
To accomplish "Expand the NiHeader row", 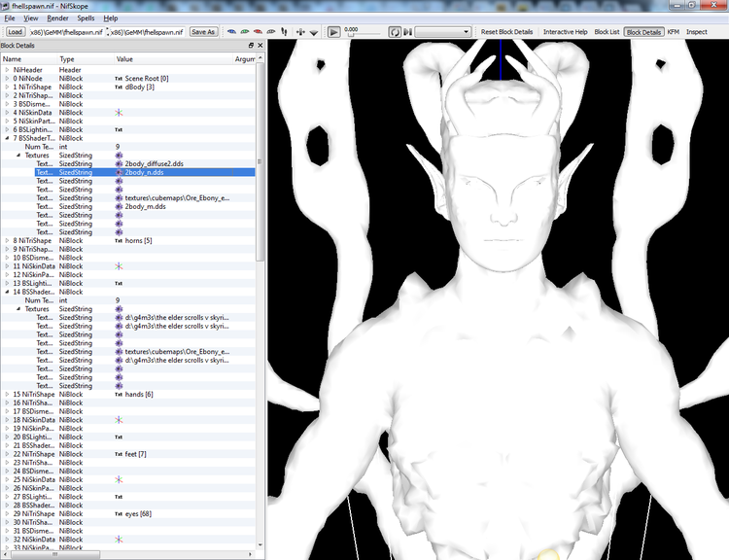I will click(x=7, y=70).
